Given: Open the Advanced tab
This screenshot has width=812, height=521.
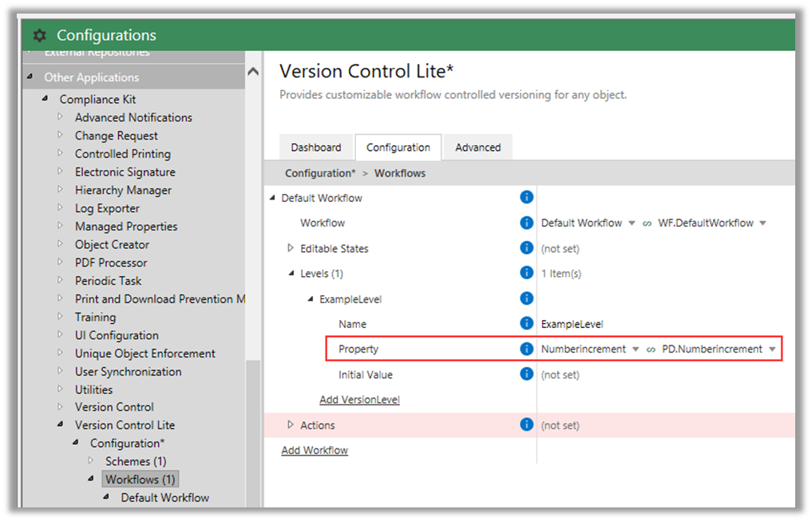Looking at the screenshot, I should pyautogui.click(x=478, y=148).
